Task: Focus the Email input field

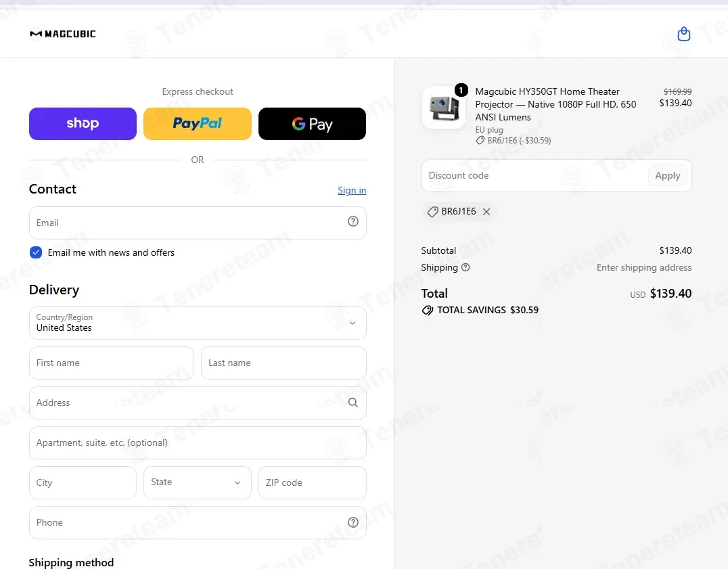Action: (x=198, y=223)
